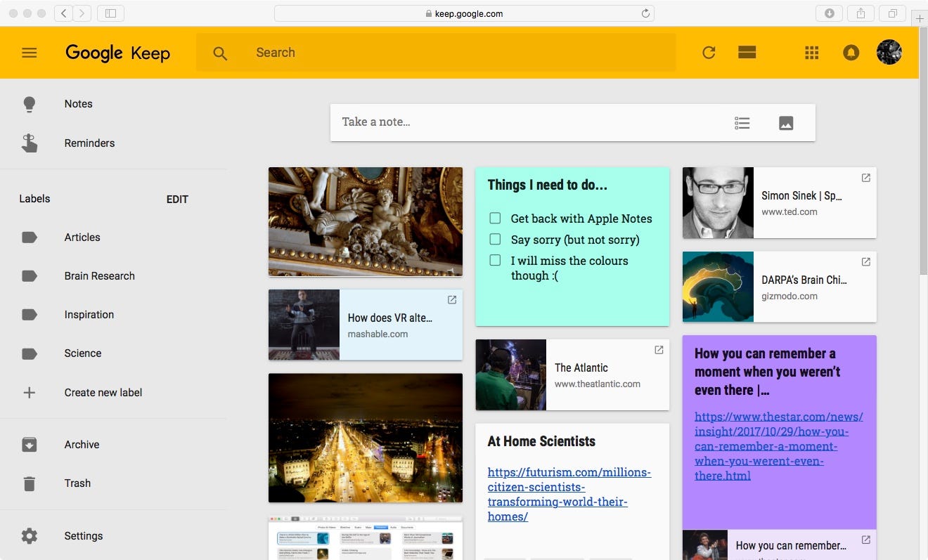This screenshot has height=560, width=928.
Task: Open the 'How you can remember' preview external icon
Action: pyautogui.click(x=866, y=540)
